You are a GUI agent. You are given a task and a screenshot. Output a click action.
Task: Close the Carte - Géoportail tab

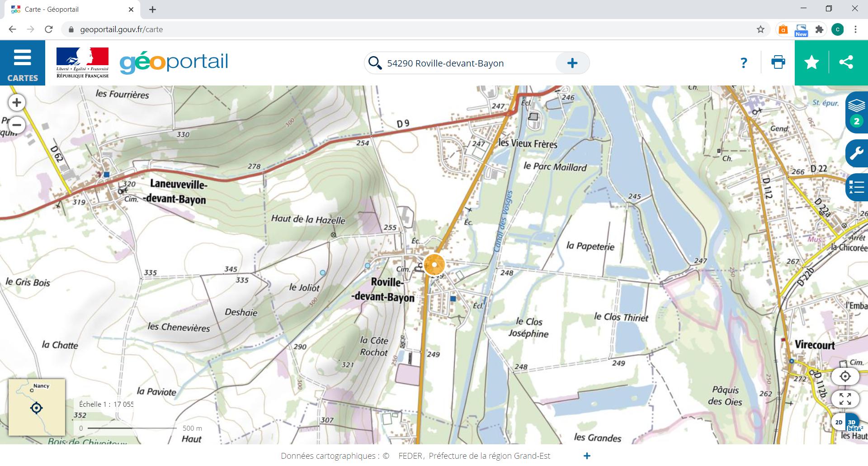tap(131, 10)
